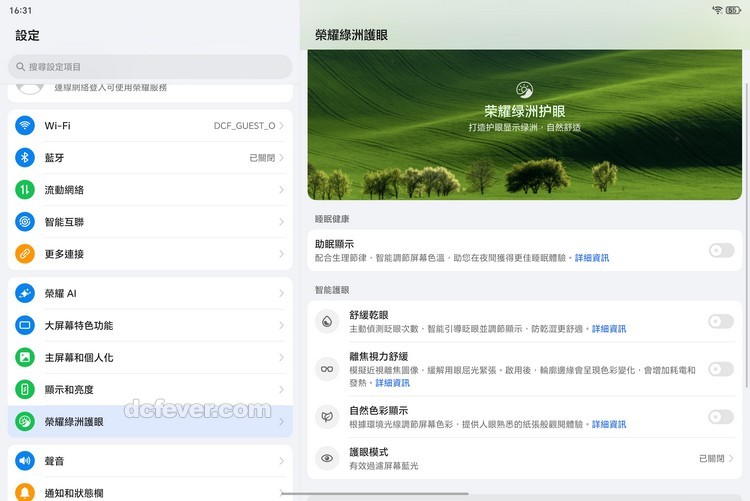750x501 pixels.
Task: Tap the 智能互聯 smart connect icon
Action: pos(25,222)
